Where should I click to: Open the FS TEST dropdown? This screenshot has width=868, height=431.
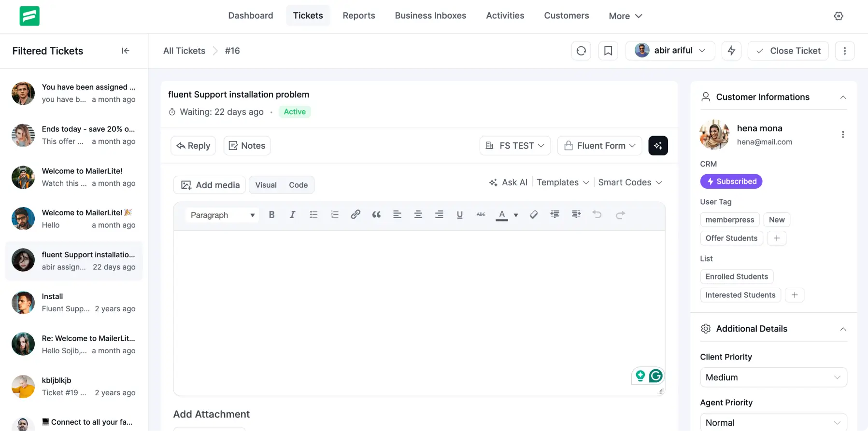515,146
